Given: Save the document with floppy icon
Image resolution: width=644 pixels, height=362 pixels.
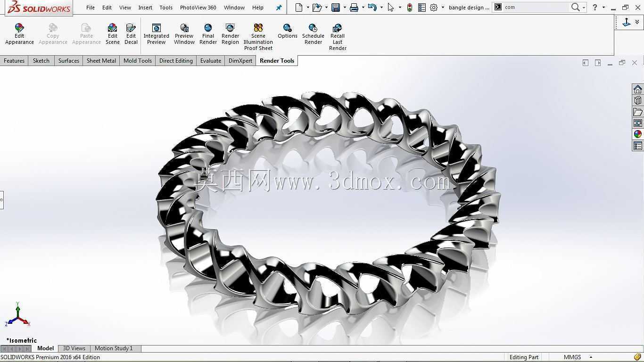Looking at the screenshot, I should [x=336, y=7].
